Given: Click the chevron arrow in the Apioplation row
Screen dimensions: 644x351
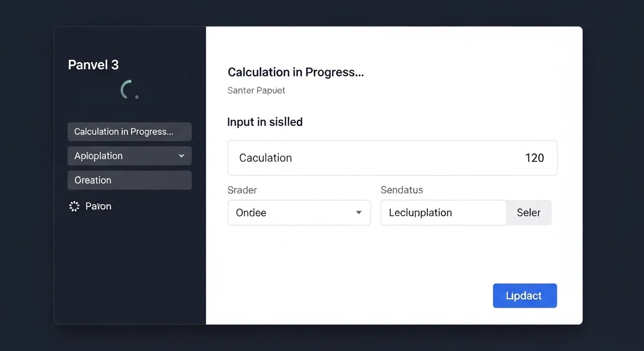Looking at the screenshot, I should 182,156.
